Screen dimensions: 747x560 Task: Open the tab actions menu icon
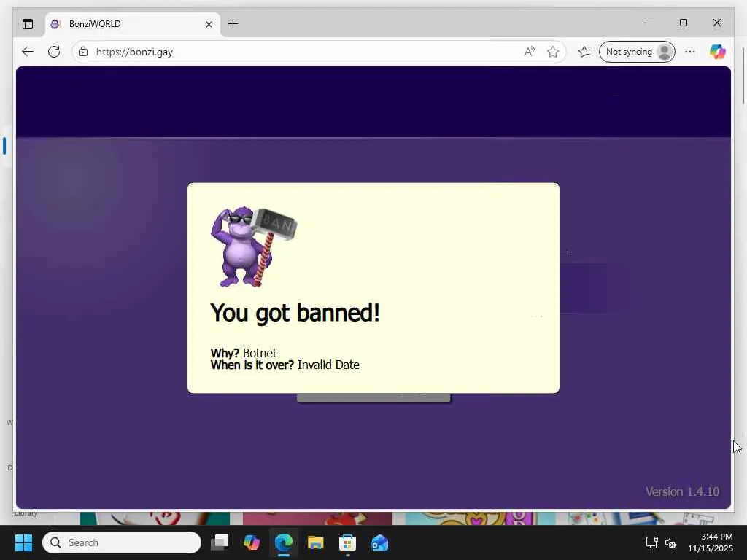tap(28, 24)
